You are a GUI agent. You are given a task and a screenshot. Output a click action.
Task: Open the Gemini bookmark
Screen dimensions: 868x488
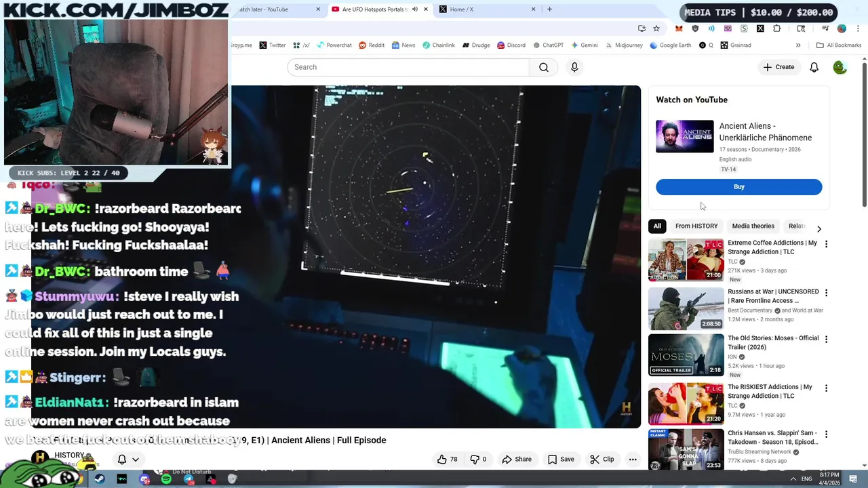584,45
